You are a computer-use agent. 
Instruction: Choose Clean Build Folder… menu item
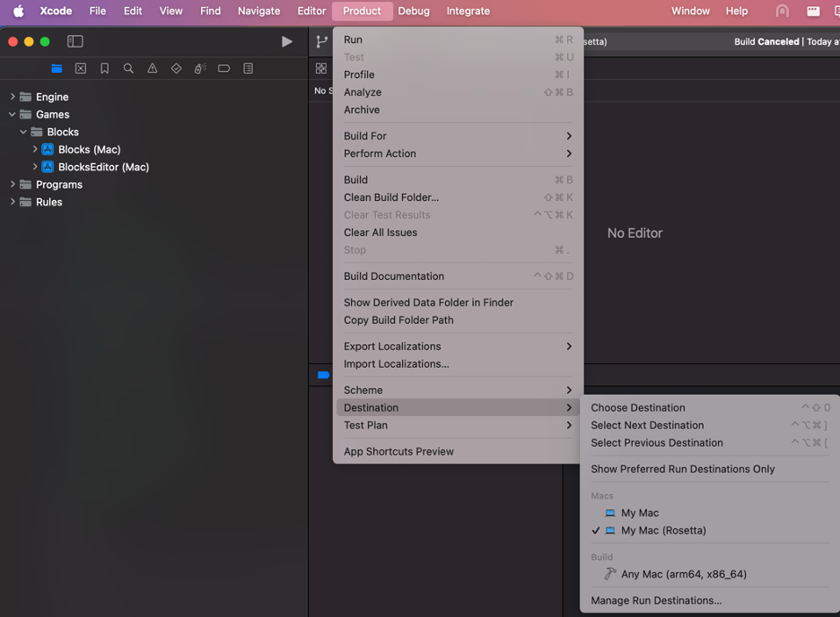pyautogui.click(x=458, y=197)
